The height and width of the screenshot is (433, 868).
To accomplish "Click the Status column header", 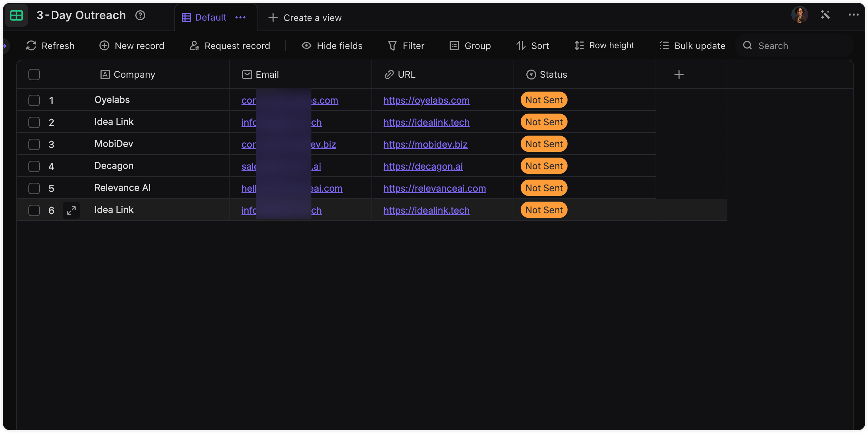I will tap(585, 75).
